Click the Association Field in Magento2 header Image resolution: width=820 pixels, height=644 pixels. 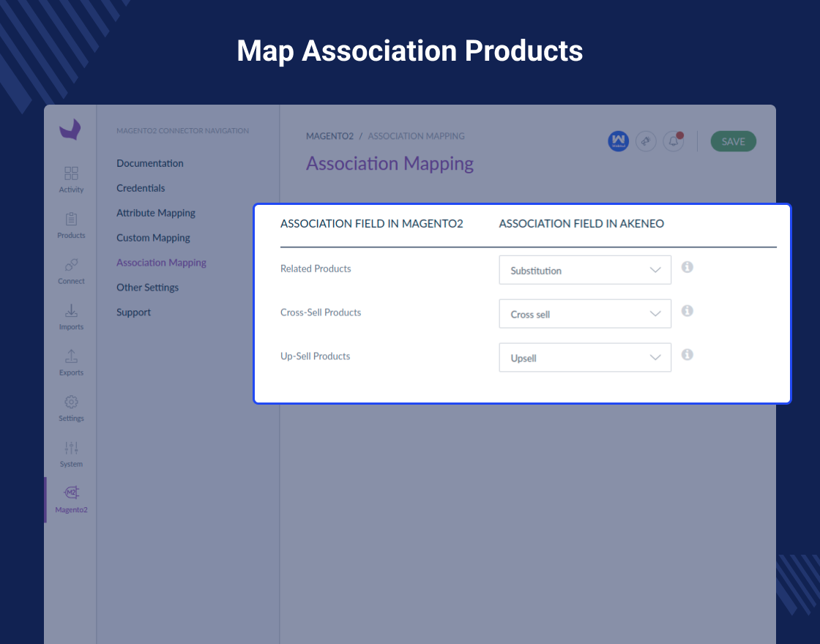click(372, 224)
